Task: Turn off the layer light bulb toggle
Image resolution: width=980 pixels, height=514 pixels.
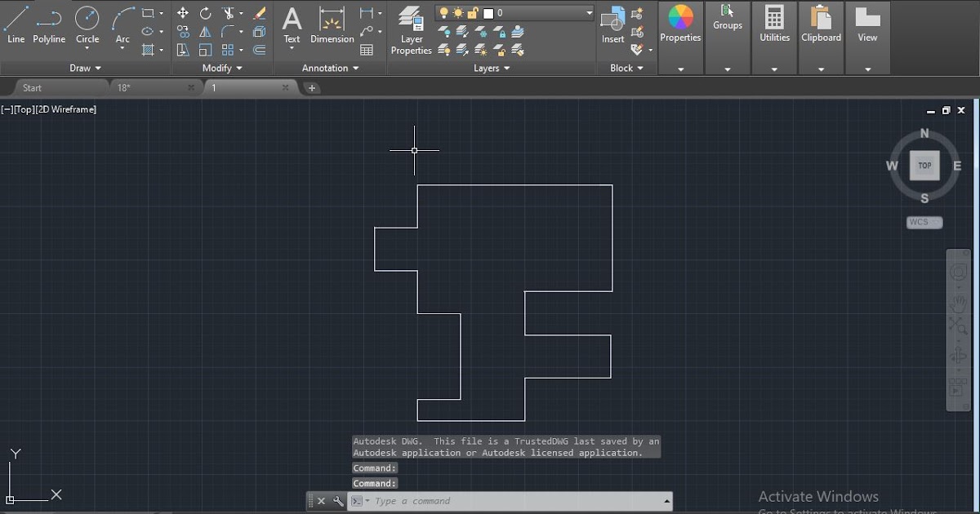Action: (445, 11)
